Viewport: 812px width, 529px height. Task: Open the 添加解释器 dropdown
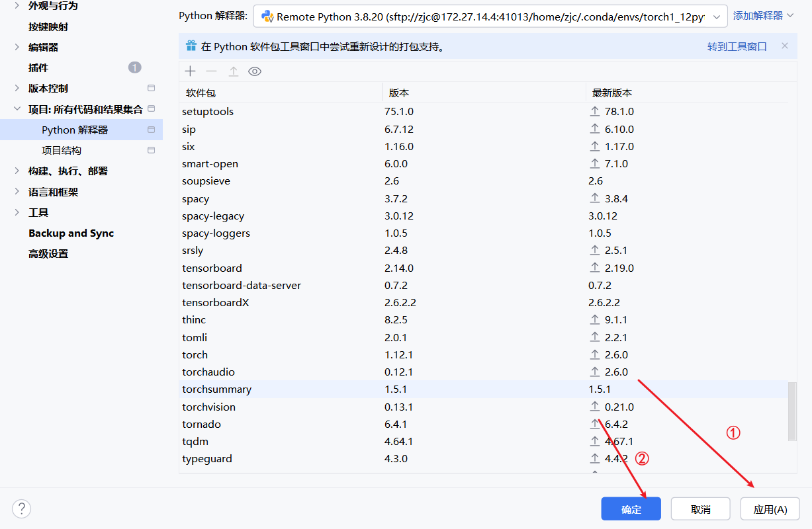click(763, 15)
